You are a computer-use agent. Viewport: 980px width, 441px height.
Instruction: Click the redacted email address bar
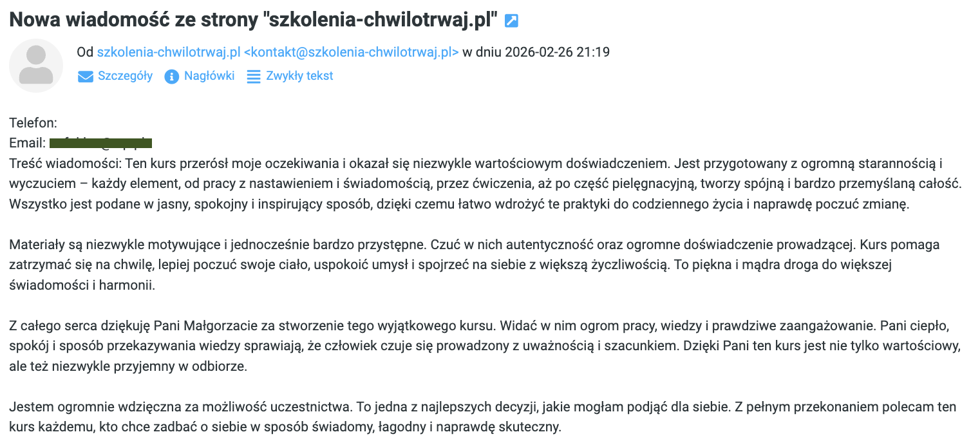coord(100,143)
